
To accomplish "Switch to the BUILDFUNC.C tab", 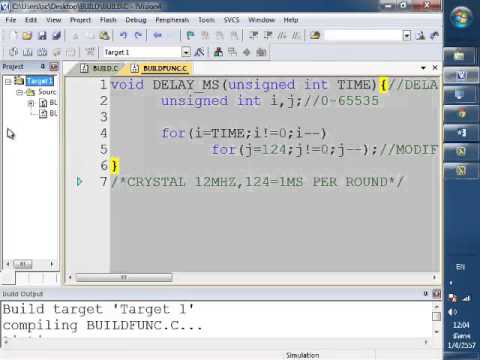I will pyautogui.click(x=159, y=68).
